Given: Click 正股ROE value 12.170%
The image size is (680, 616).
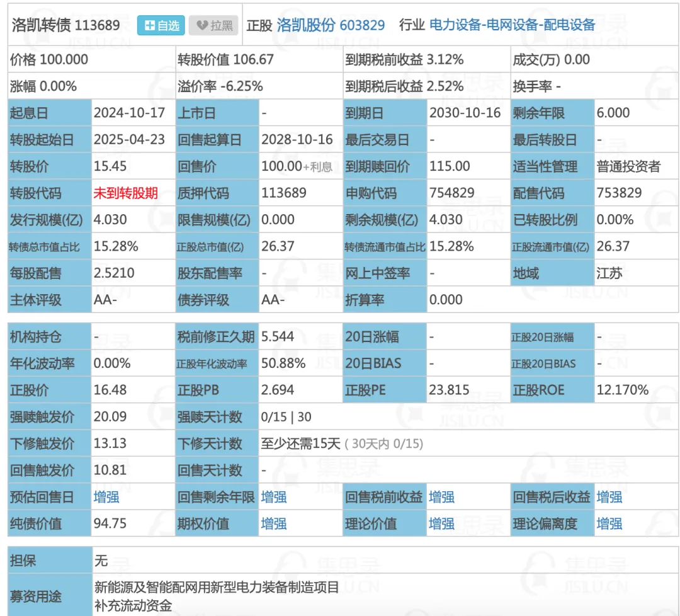Looking at the screenshot, I should pos(623,391).
